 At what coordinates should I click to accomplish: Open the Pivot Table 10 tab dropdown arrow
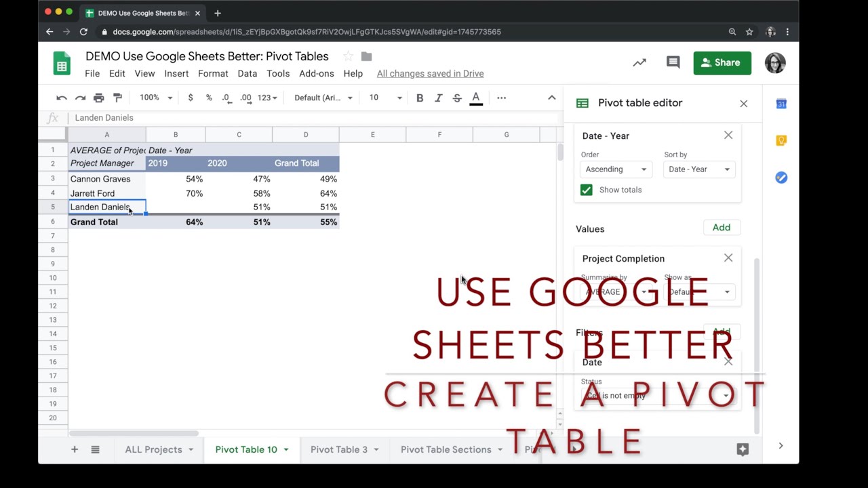[286, 449]
